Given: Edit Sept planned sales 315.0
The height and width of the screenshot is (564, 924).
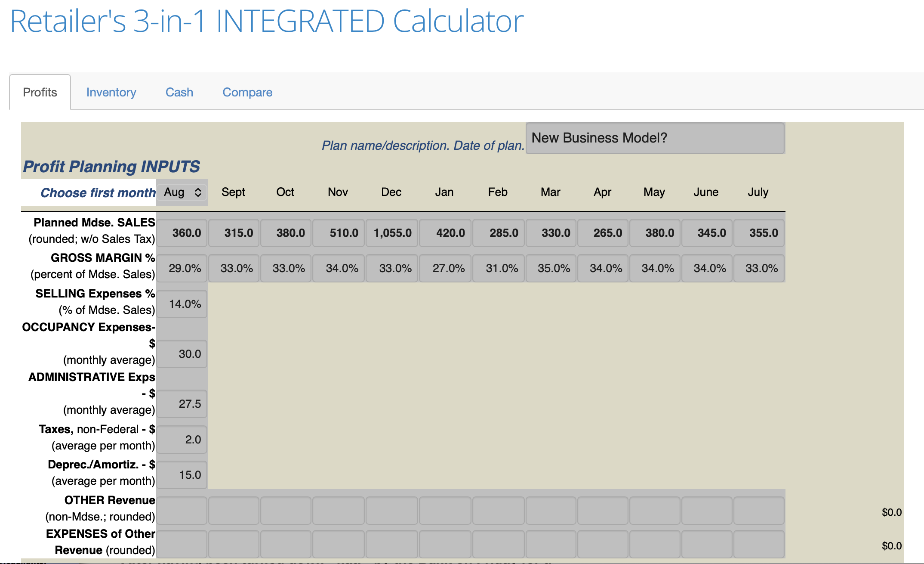Looking at the screenshot, I should point(234,233).
